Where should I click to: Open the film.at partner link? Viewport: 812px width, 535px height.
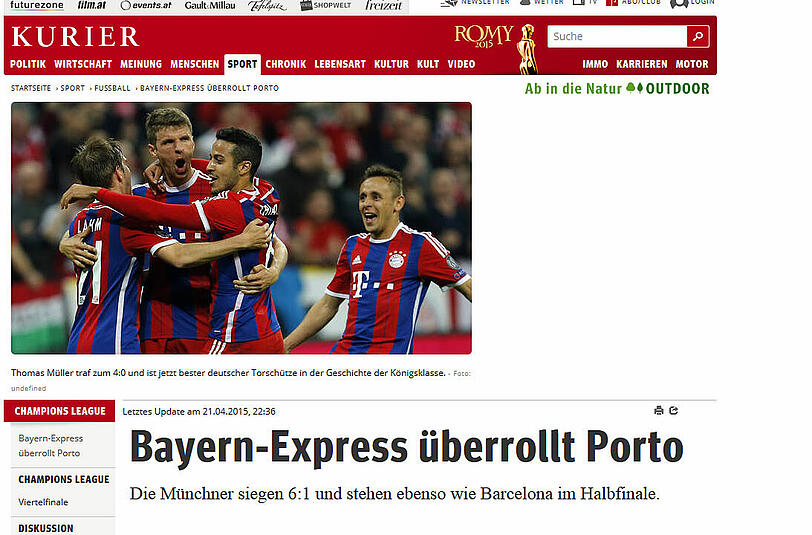point(92,5)
